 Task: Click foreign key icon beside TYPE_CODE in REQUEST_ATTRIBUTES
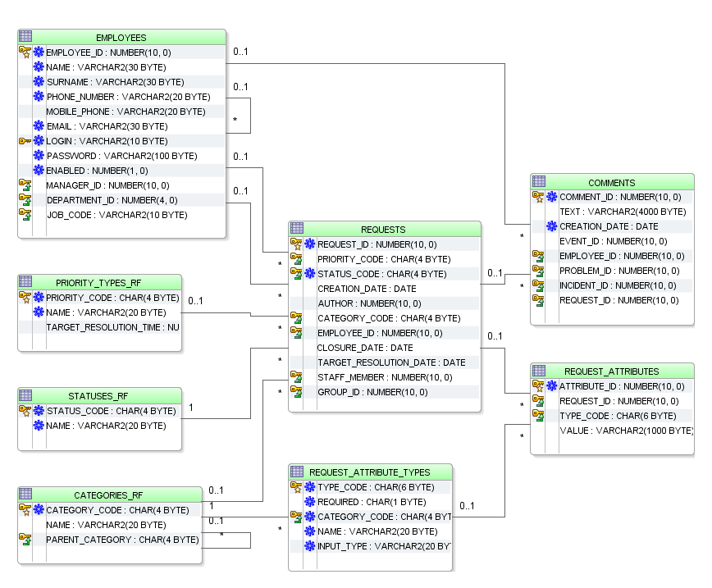[x=538, y=416]
